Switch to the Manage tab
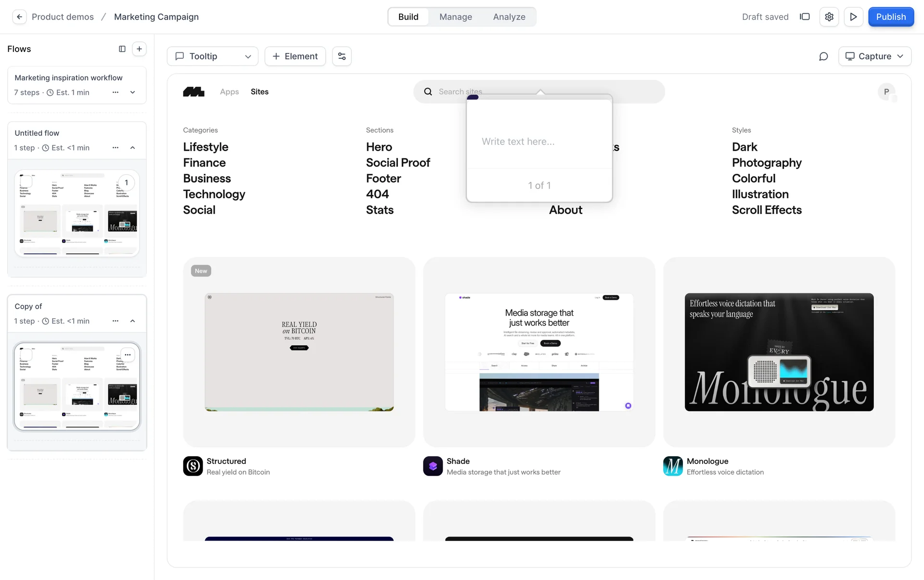The height and width of the screenshot is (580, 924). tap(455, 17)
